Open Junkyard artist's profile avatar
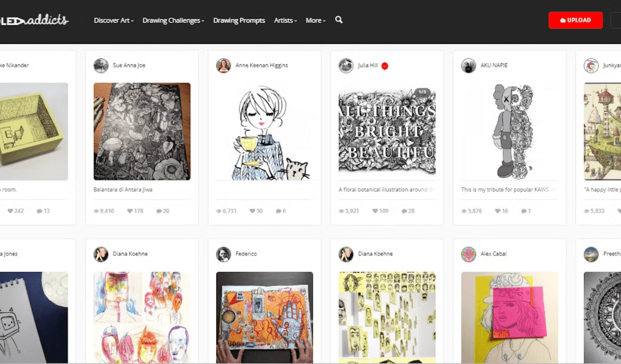The width and height of the screenshot is (621, 364). coord(591,65)
